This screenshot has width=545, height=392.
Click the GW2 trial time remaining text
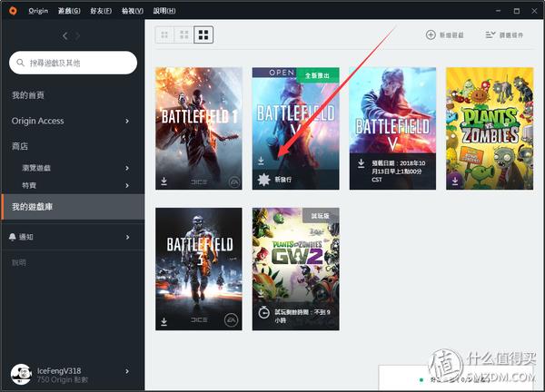coord(302,316)
